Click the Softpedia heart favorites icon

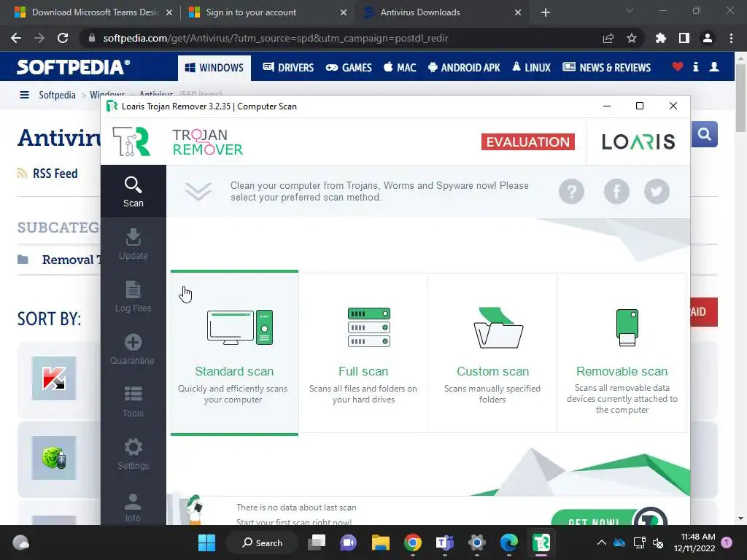(677, 67)
